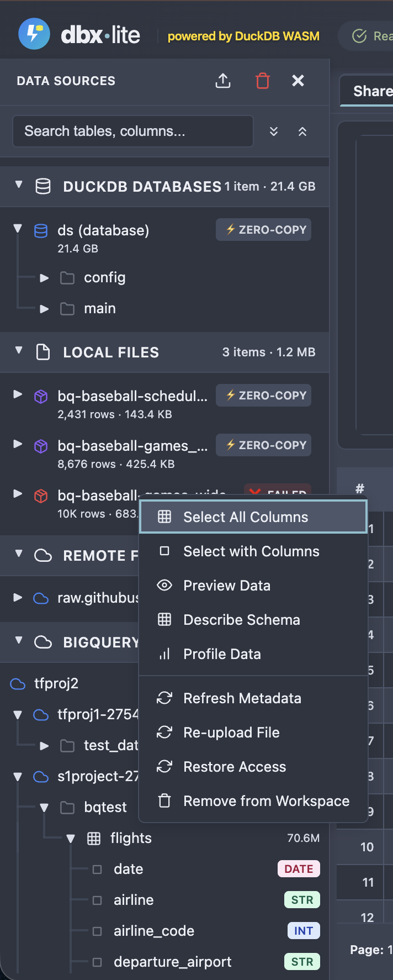Choose Restore Access in context menu
Viewport: 393px width, 980px height.
click(x=253, y=767)
